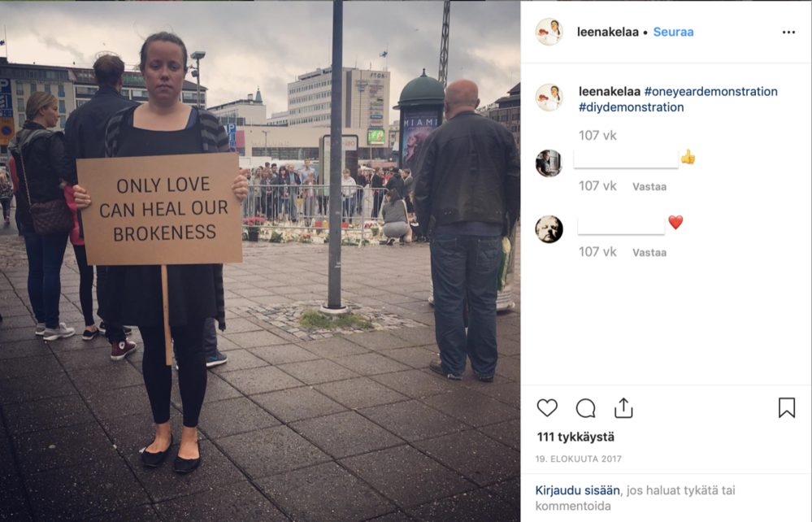Reply to the red heart comment via Vastaa

(x=649, y=252)
